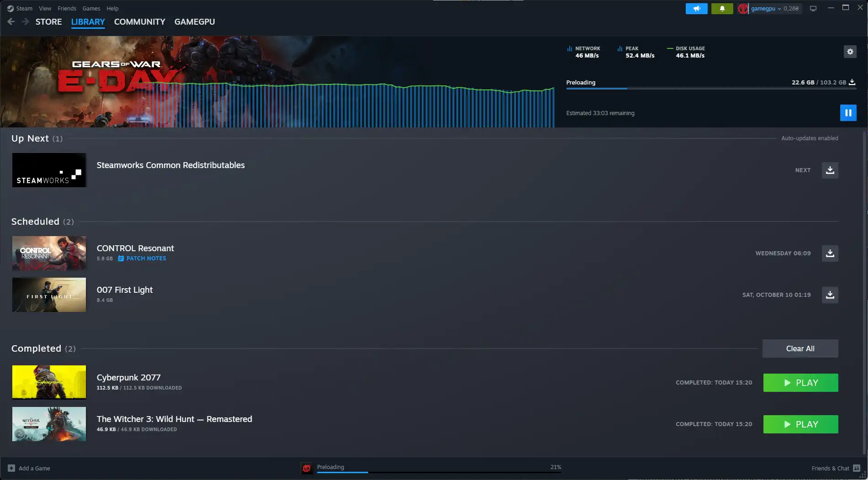Click the Cyberpunk 2077 title

coord(128,377)
